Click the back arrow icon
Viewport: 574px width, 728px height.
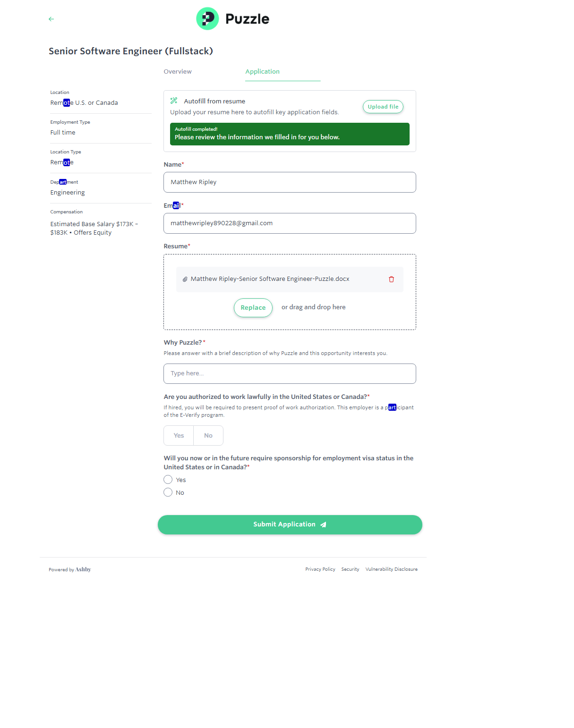coord(51,19)
